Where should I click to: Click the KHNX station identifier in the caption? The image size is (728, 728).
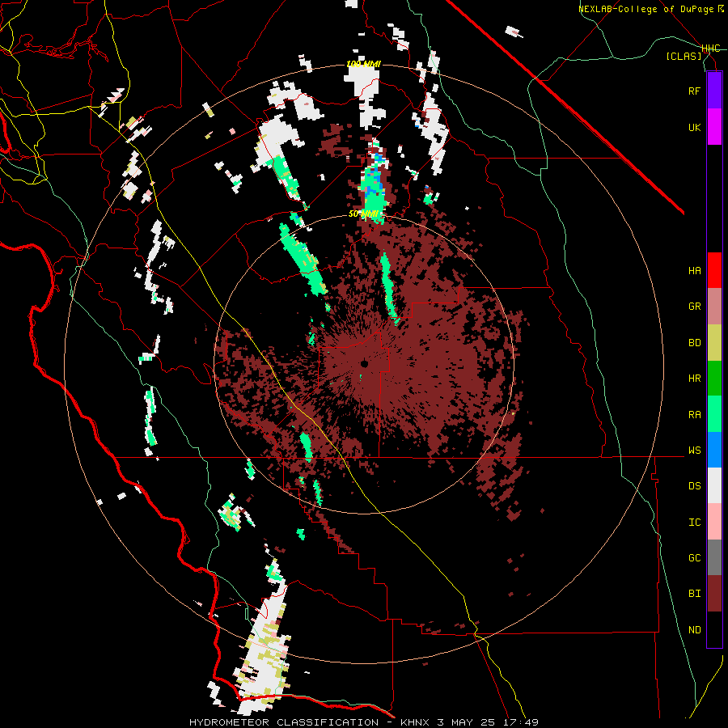pyautogui.click(x=416, y=722)
